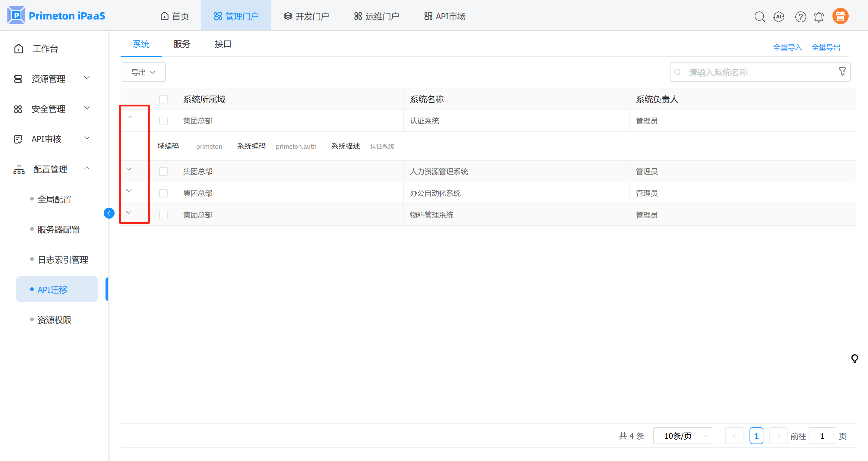
Task: Open notifications bell icon
Action: 819,17
